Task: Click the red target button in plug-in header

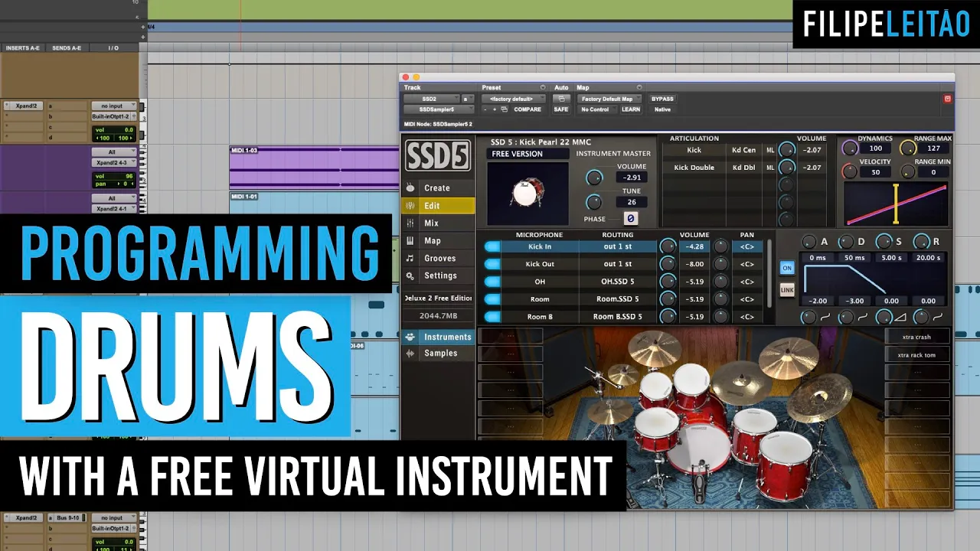Action: [x=947, y=99]
